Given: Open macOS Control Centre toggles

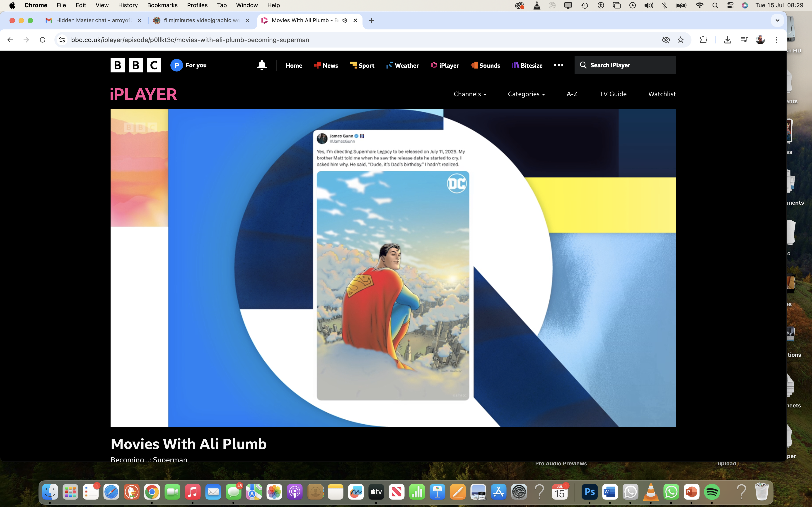Looking at the screenshot, I should click(730, 5).
